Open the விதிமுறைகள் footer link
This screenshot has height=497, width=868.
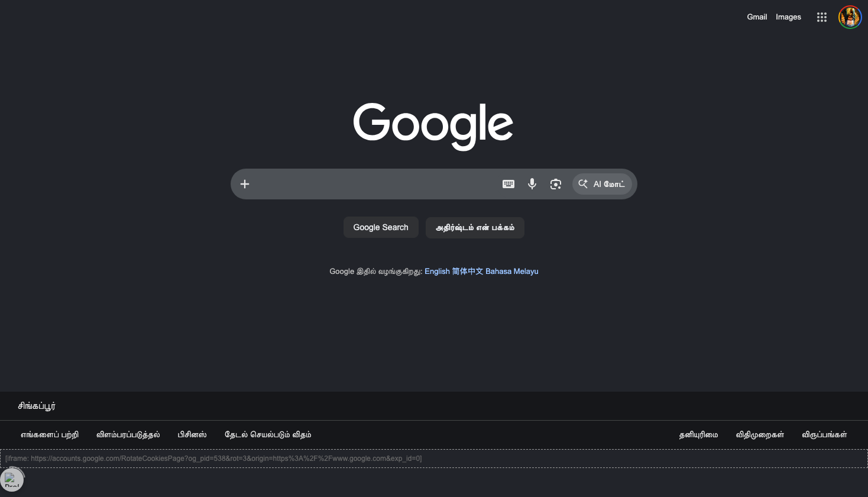coord(760,435)
